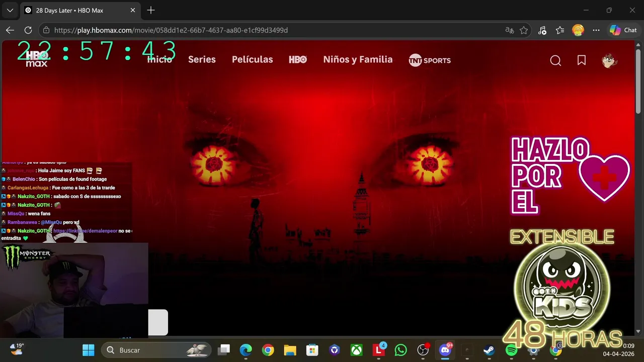Screen dimensions: 644x362
Task: Open My List bookmark icon
Action: [x=582, y=60]
